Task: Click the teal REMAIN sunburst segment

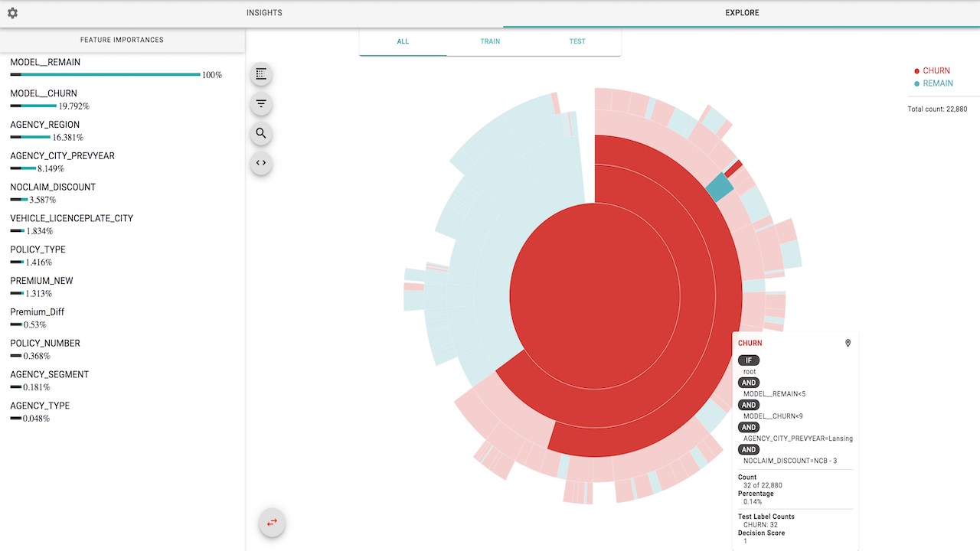Action: click(x=720, y=187)
